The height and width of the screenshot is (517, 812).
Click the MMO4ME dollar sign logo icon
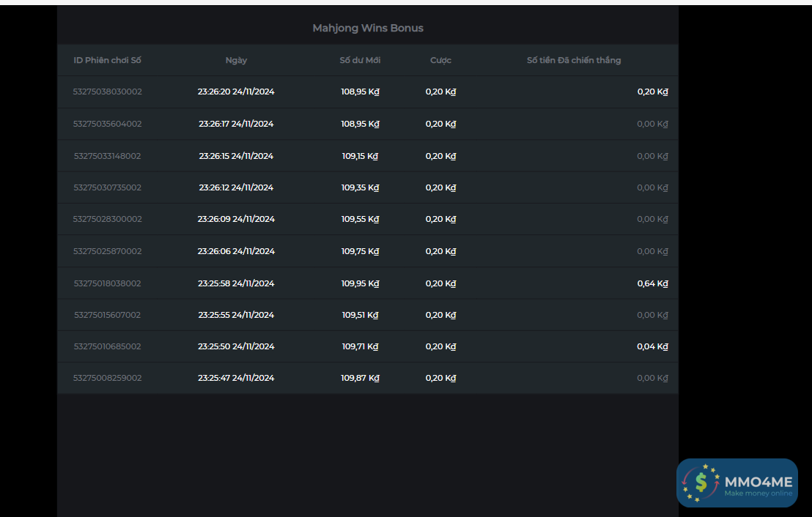point(701,482)
